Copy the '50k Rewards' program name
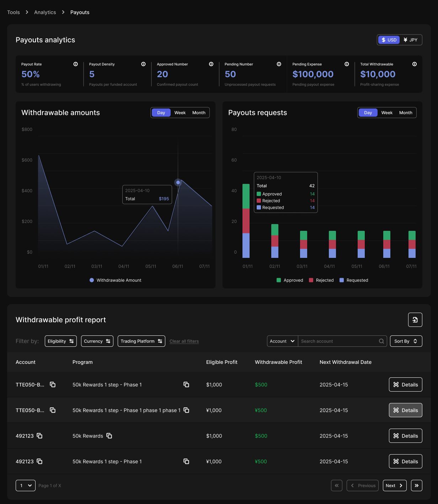Viewport: 438px width, 504px height. coord(109,436)
